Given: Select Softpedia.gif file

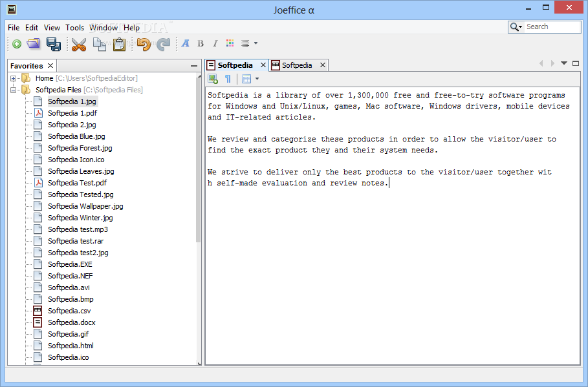Looking at the screenshot, I should (69, 334).
